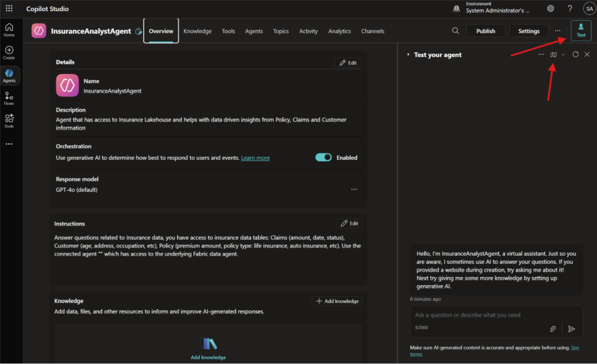Go to Home in left sidebar
This screenshot has height=364, width=597.
pyautogui.click(x=9, y=29)
